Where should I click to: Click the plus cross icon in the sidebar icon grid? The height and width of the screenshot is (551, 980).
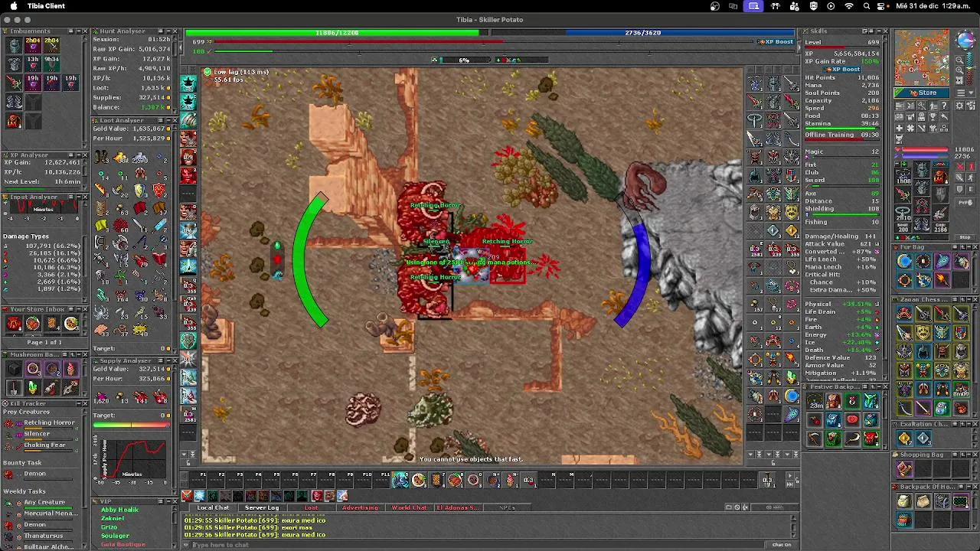(x=900, y=128)
